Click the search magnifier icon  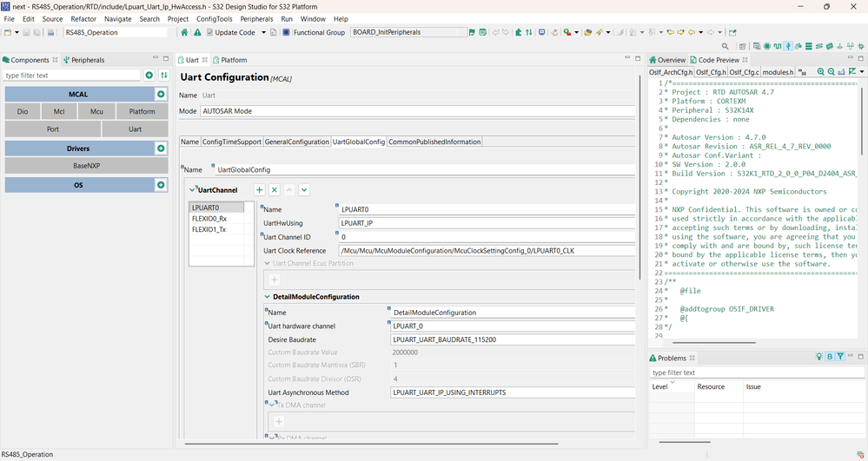tap(726, 47)
